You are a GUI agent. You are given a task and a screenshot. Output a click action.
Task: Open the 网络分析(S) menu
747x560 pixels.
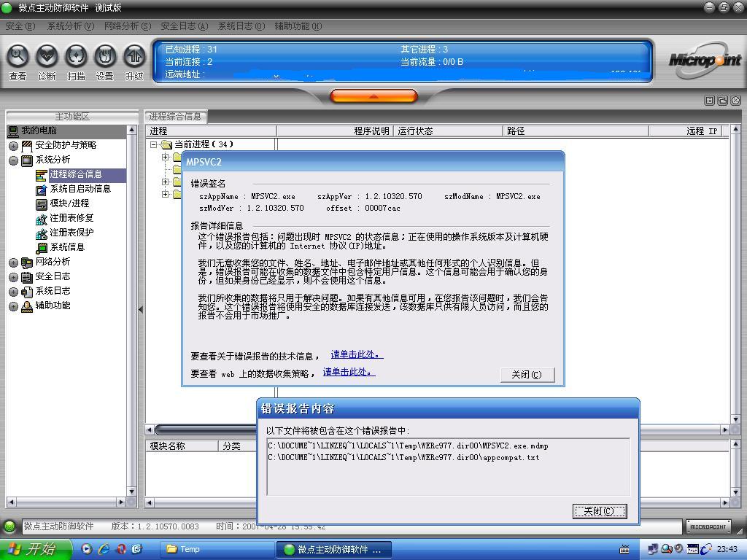point(128,26)
